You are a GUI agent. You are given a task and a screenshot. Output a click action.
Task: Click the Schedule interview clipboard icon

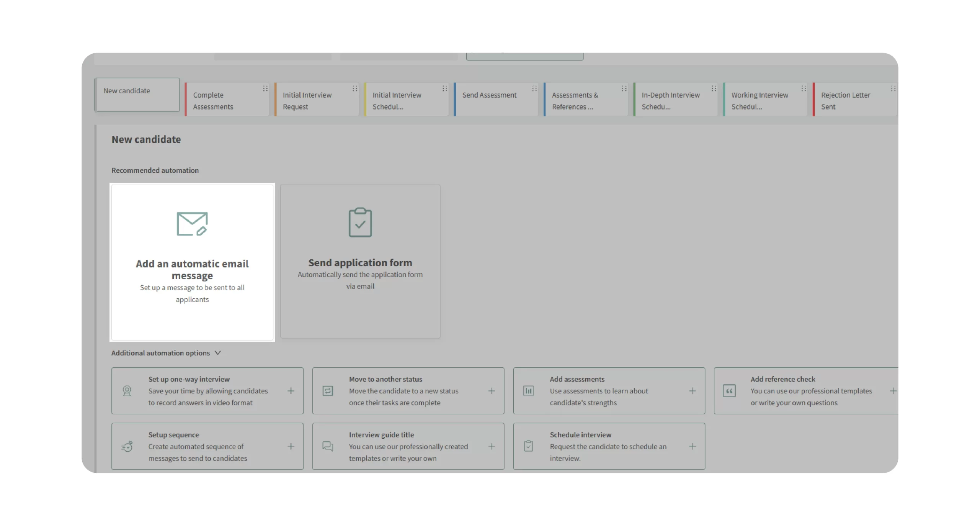pyautogui.click(x=528, y=446)
